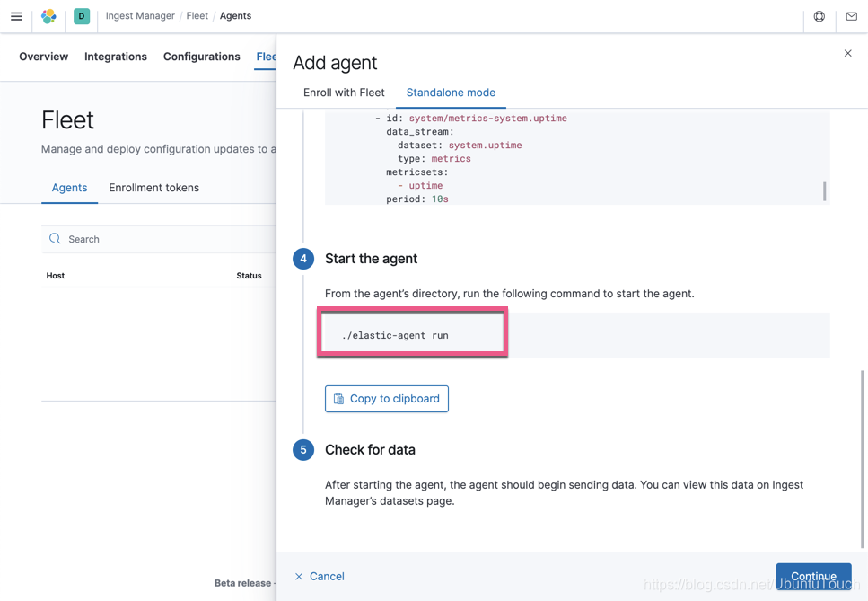This screenshot has width=868, height=601.
Task: Switch to Enroll with Fleet tab
Action: (344, 93)
